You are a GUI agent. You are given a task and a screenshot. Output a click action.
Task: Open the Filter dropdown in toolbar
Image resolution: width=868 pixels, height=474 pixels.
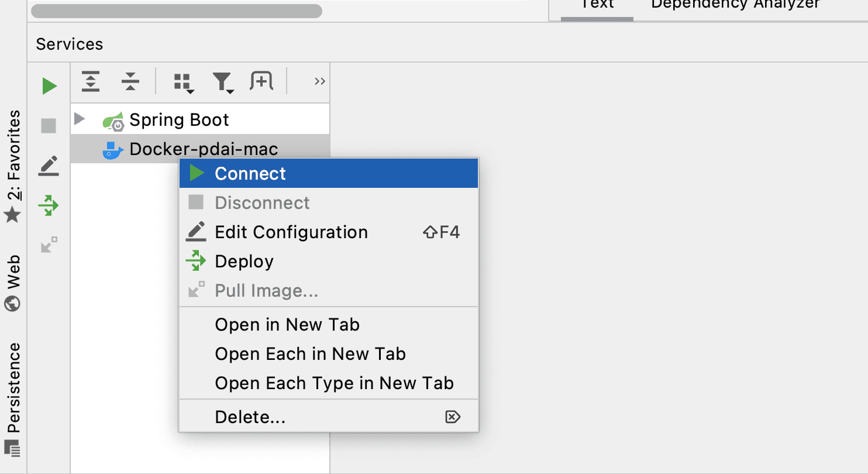223,83
